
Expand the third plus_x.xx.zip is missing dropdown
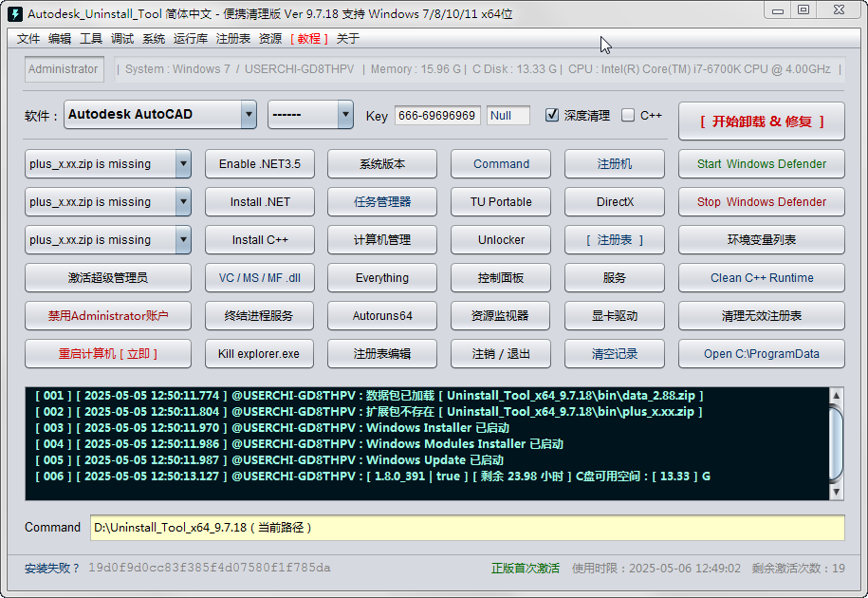[183, 240]
